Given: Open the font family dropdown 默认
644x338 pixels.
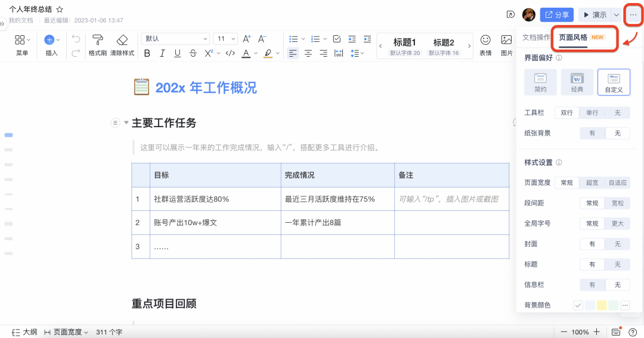Looking at the screenshot, I should [x=175, y=39].
